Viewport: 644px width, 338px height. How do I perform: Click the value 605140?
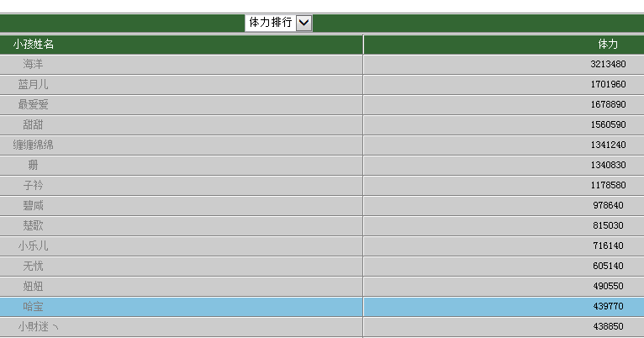click(608, 266)
